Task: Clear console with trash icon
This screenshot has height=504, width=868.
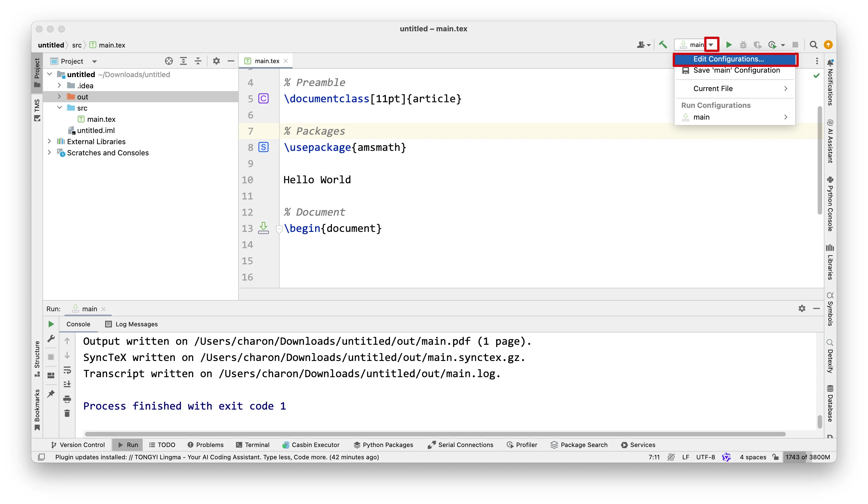Action: (x=67, y=413)
